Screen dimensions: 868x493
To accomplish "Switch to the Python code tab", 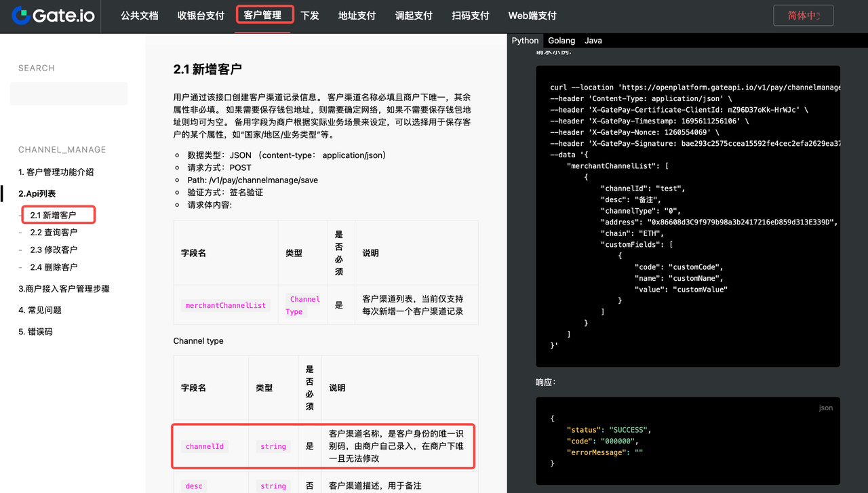I will coord(525,41).
